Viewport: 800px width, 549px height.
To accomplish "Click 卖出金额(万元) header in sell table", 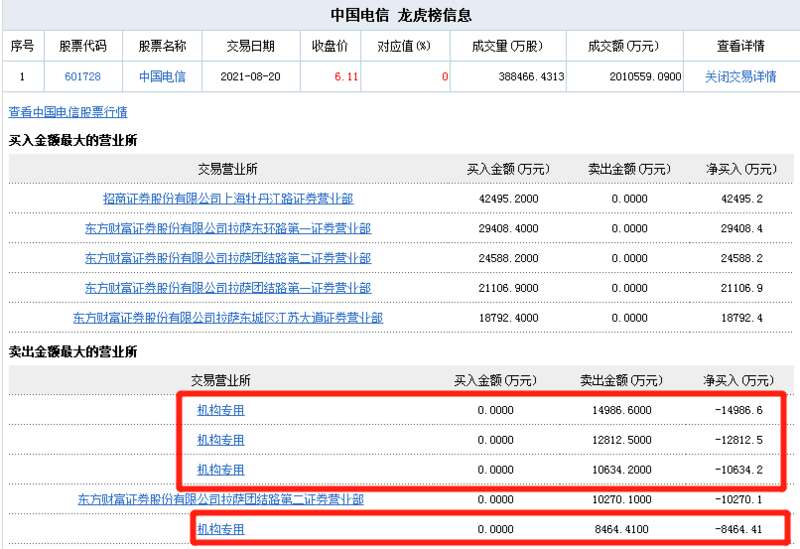I will tap(621, 380).
